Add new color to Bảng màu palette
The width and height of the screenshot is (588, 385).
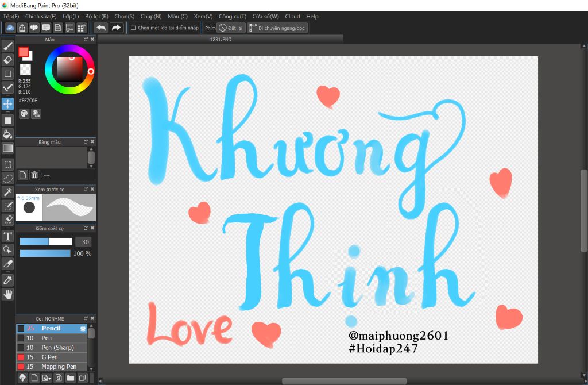23,175
